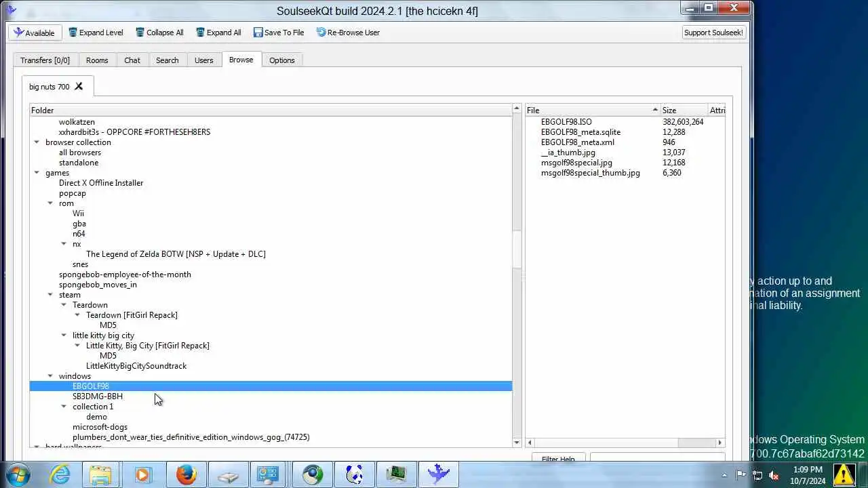Launch Internet Explorer from the taskbar
The height and width of the screenshot is (488, 868).
(60, 474)
